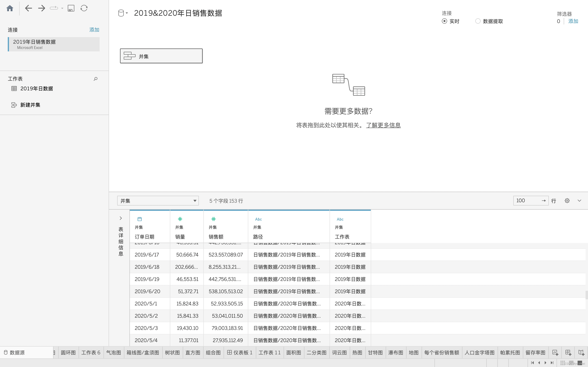Click the date type icon of 订单日期
Viewport: 588px width, 367px height.
point(139,219)
